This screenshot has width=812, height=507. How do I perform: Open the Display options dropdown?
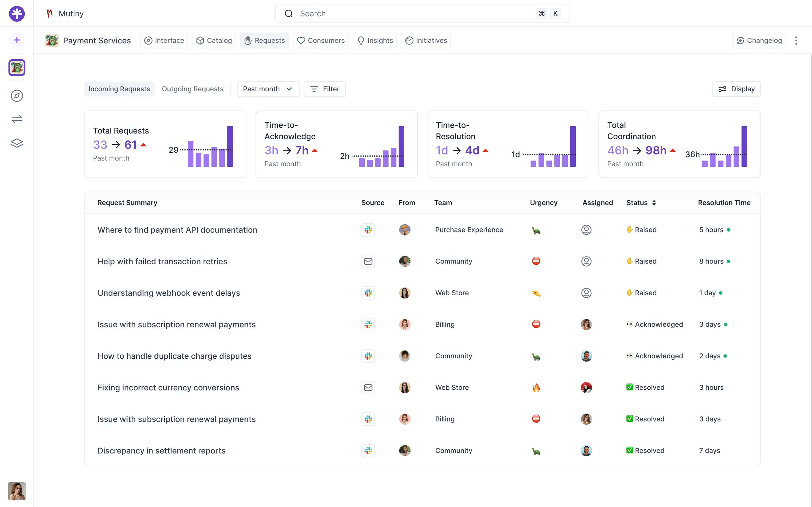(x=736, y=89)
